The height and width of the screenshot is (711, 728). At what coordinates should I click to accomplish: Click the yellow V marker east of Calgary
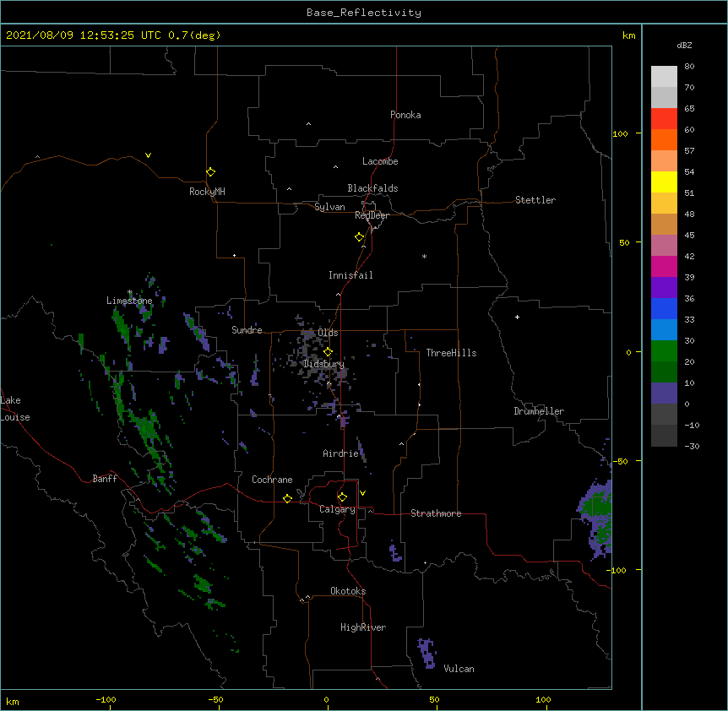362,493
